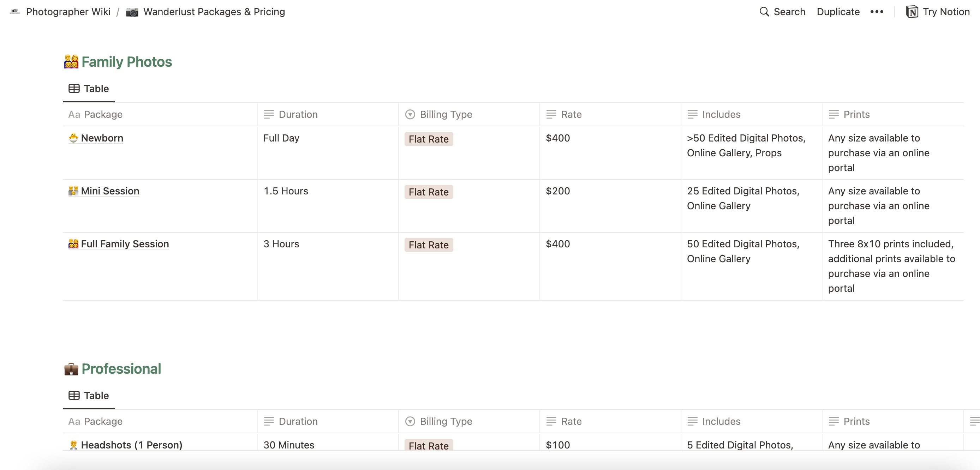Screen dimensions: 980x470
Task: Click Prints column icon in Family Photos table
Action: coord(833,114)
